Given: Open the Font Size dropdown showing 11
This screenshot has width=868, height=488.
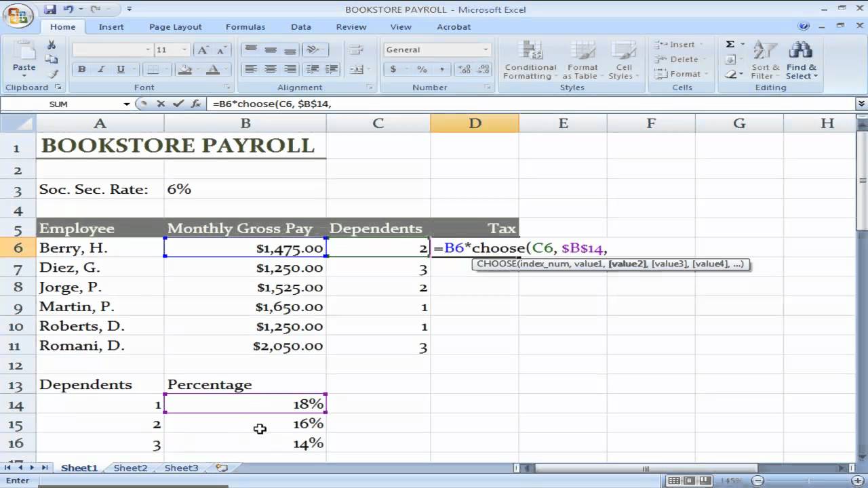Looking at the screenshot, I should [x=184, y=49].
